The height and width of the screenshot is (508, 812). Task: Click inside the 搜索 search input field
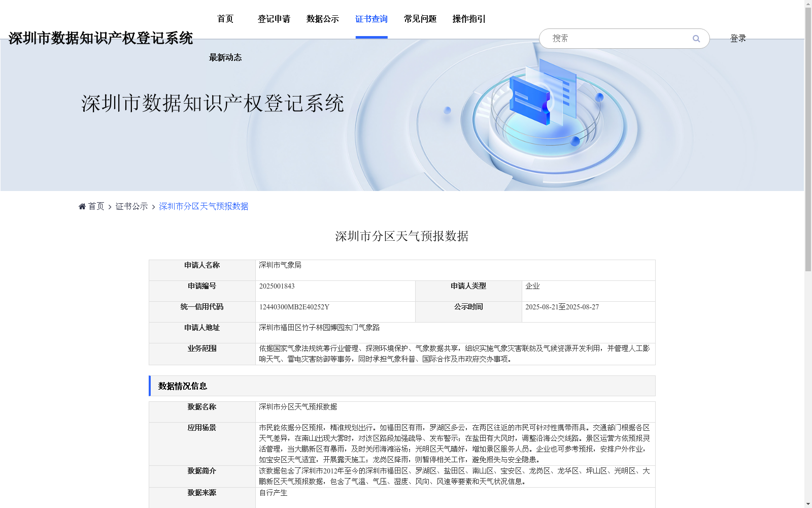[609, 38]
